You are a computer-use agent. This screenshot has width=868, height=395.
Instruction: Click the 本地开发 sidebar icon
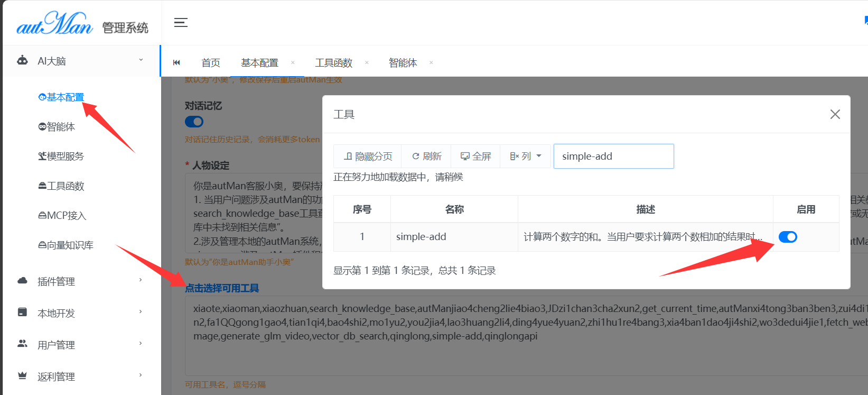tap(22, 312)
